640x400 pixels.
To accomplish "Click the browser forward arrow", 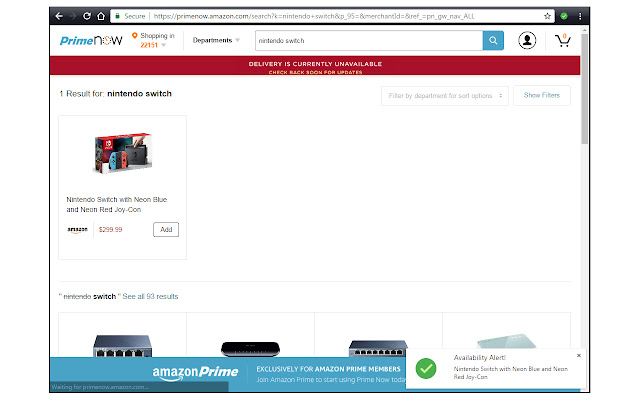I will tap(73, 16).
